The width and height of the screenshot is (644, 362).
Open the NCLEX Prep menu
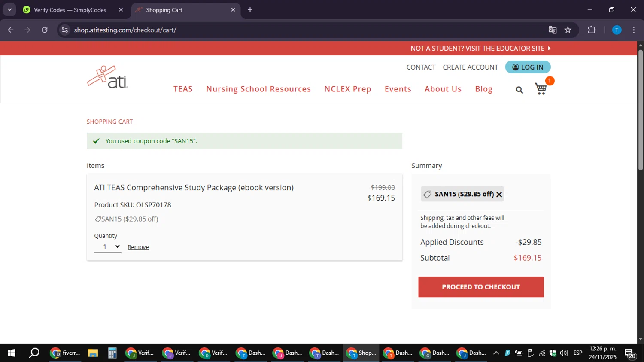(348, 89)
